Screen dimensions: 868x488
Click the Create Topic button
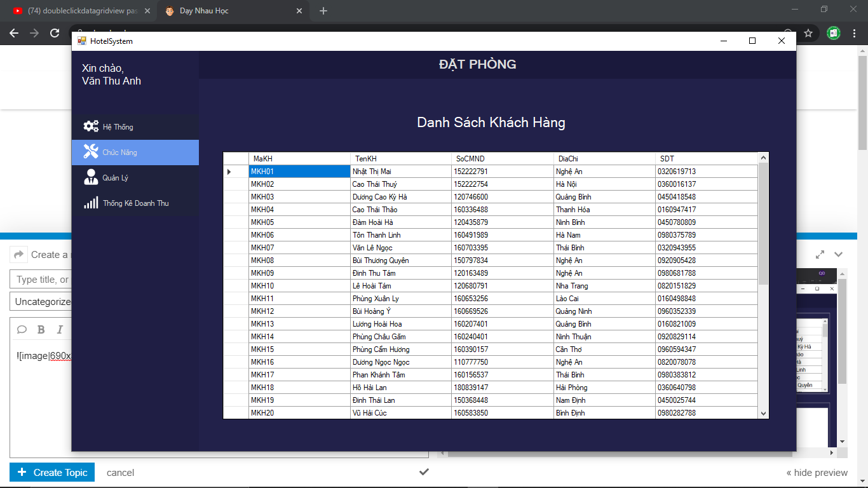pyautogui.click(x=52, y=472)
